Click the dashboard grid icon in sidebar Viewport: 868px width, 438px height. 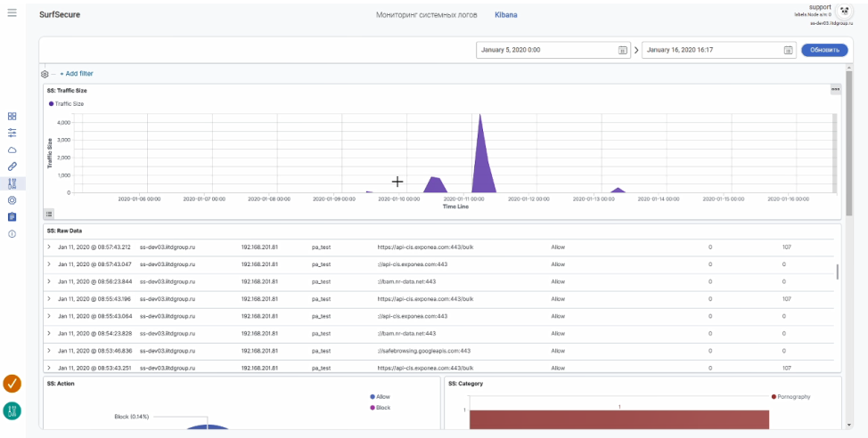(x=12, y=116)
